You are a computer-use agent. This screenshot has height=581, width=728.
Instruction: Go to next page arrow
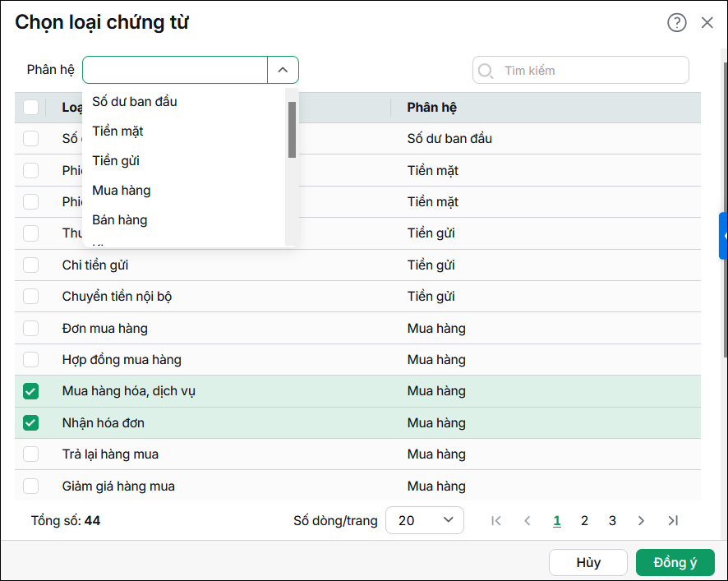[641, 521]
